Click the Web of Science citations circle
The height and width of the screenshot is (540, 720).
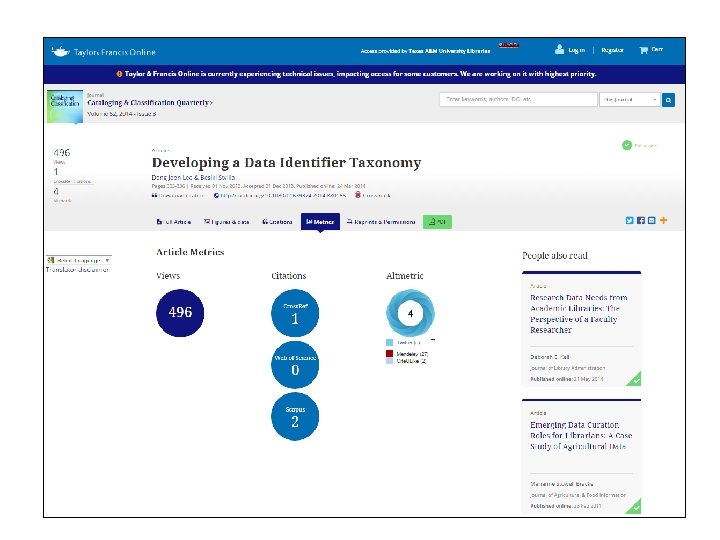coord(295,365)
